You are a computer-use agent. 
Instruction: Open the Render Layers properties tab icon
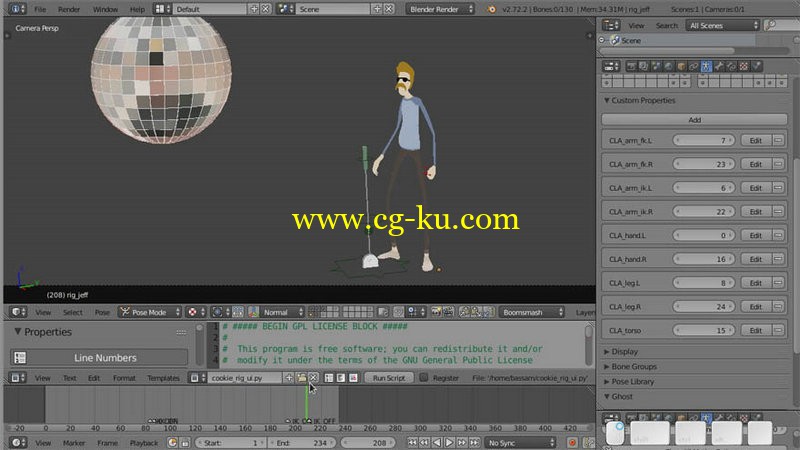[643, 66]
